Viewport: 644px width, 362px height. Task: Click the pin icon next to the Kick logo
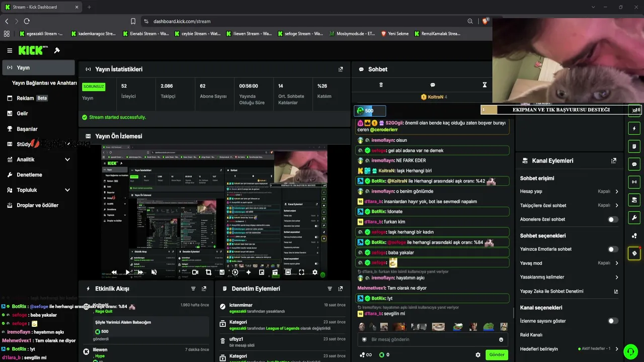[57, 50]
